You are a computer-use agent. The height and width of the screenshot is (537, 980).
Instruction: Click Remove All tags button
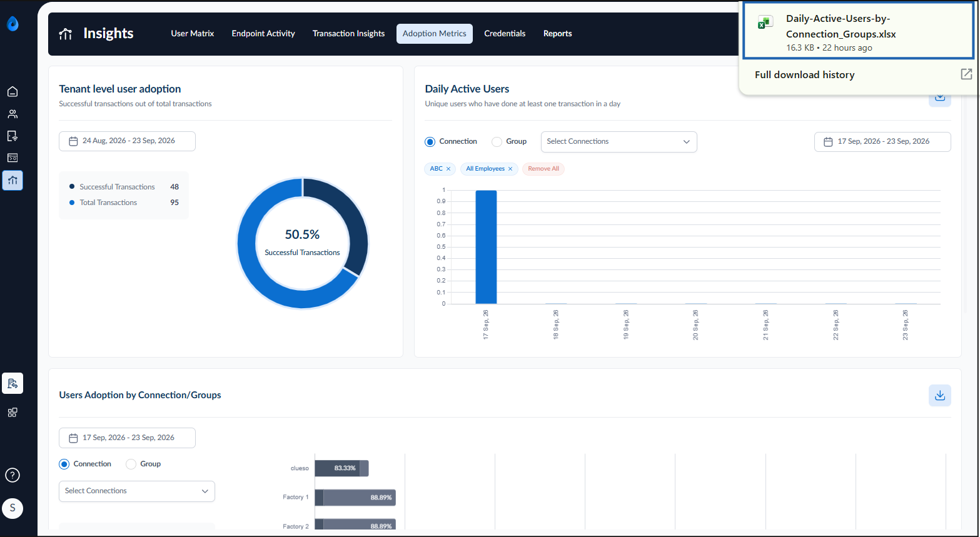click(543, 169)
